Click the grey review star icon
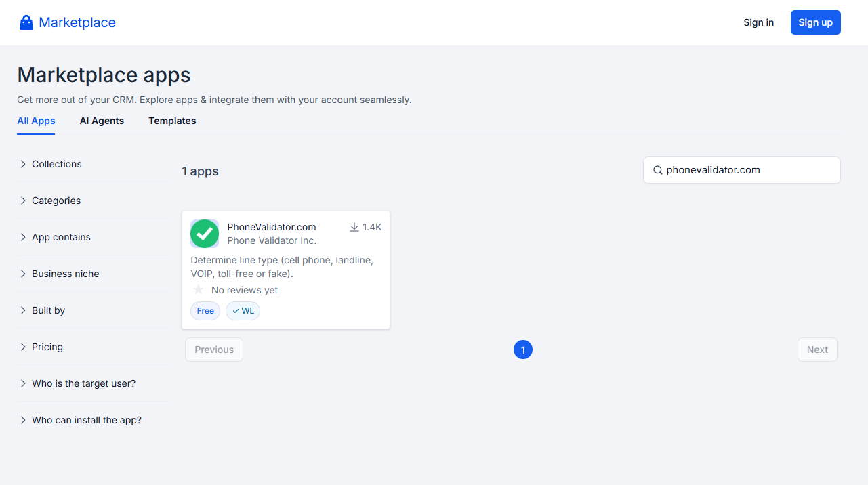Viewport: 868px width, 485px height. pos(198,290)
